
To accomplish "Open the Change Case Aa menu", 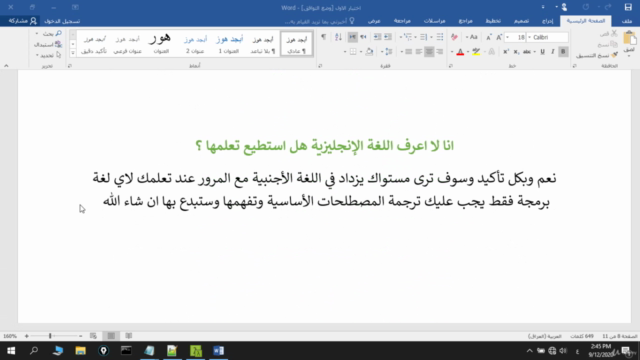I will (472, 37).
